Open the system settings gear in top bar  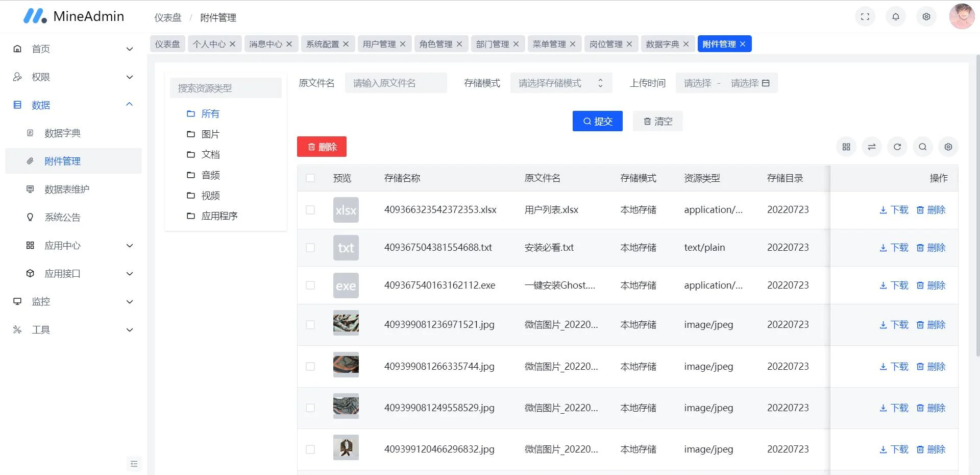click(x=926, y=16)
